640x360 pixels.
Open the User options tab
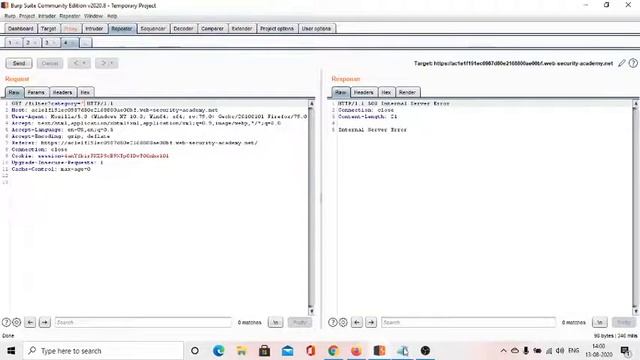[x=316, y=29]
